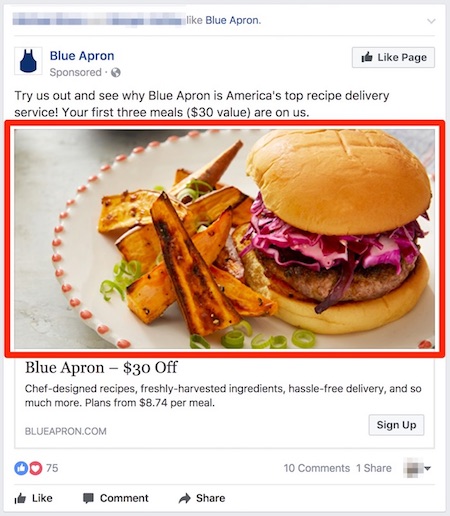Open the profile selector dropdown beside shares
The width and height of the screenshot is (450, 516).
(x=417, y=468)
